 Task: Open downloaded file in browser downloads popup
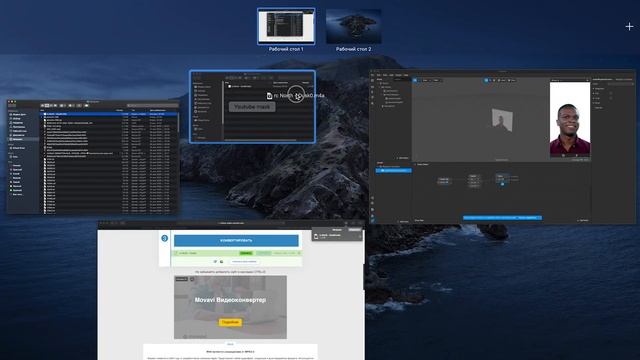337,236
